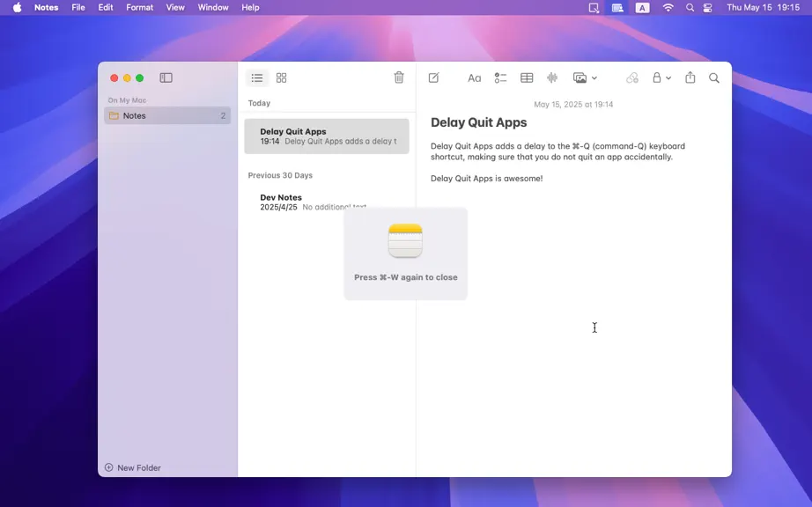Toggle the sidebar visibility icon
The height and width of the screenshot is (507, 812).
click(x=166, y=77)
